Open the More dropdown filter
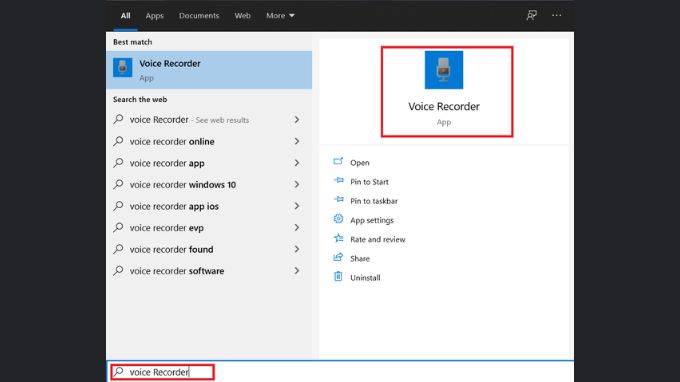680x382 pixels. [280, 16]
